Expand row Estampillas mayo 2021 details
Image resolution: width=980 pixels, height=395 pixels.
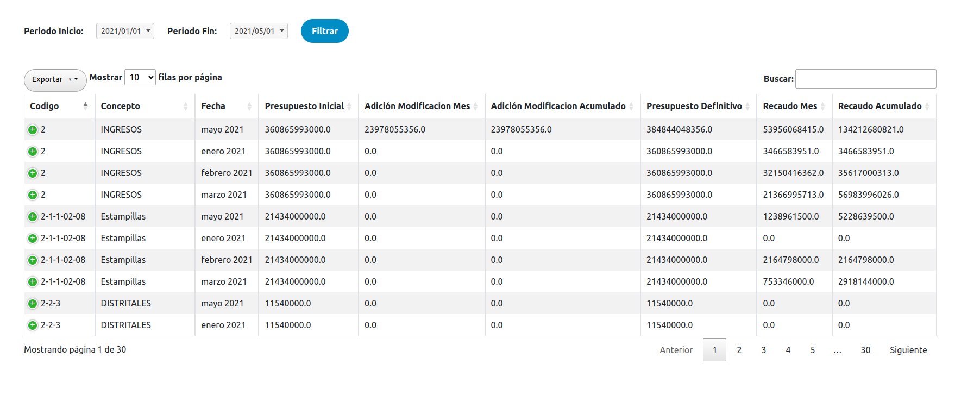(x=33, y=217)
